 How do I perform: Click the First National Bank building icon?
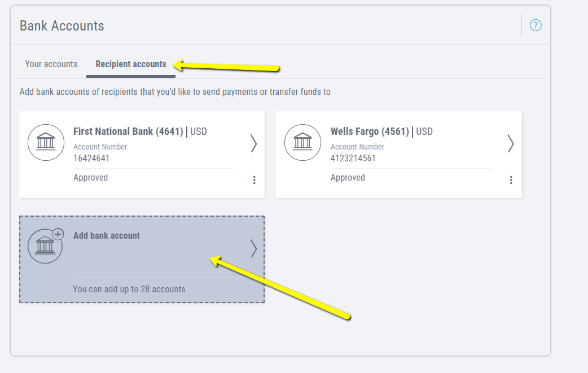46,142
